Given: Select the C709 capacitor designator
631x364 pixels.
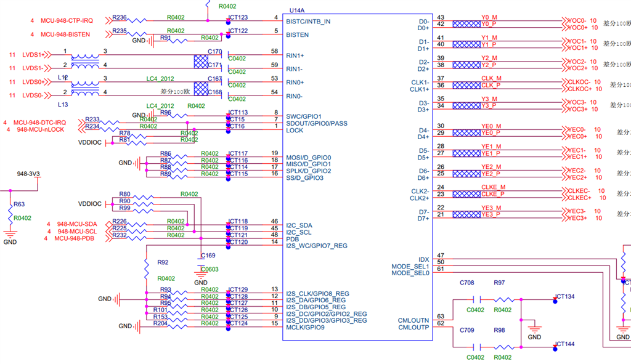Looking at the screenshot, I should 467,330.
